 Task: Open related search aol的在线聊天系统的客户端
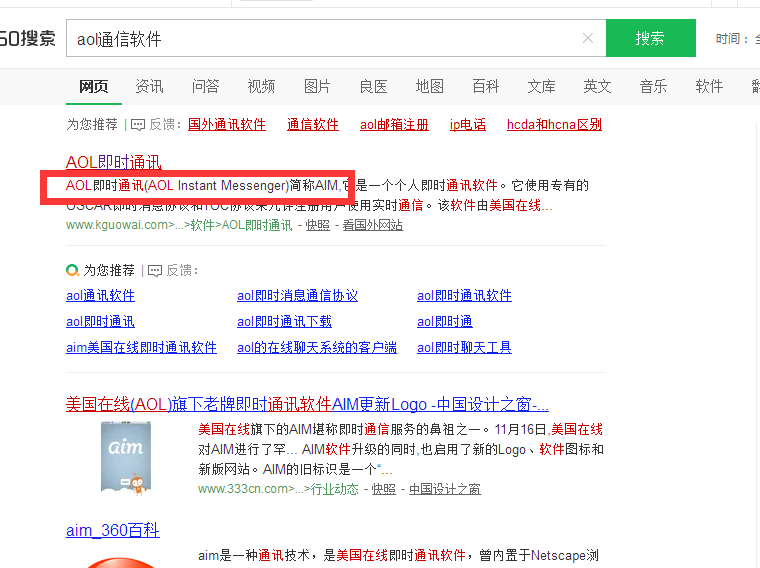click(x=317, y=347)
